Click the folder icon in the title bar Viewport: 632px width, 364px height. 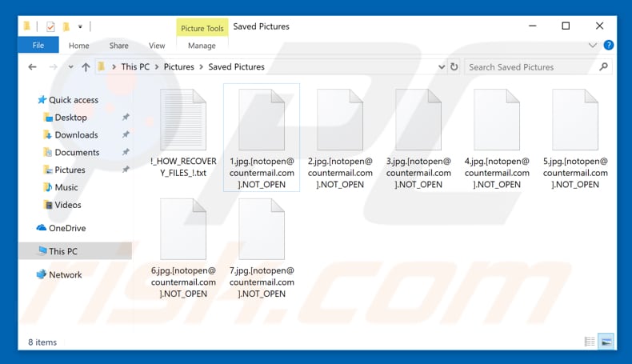[x=27, y=26]
